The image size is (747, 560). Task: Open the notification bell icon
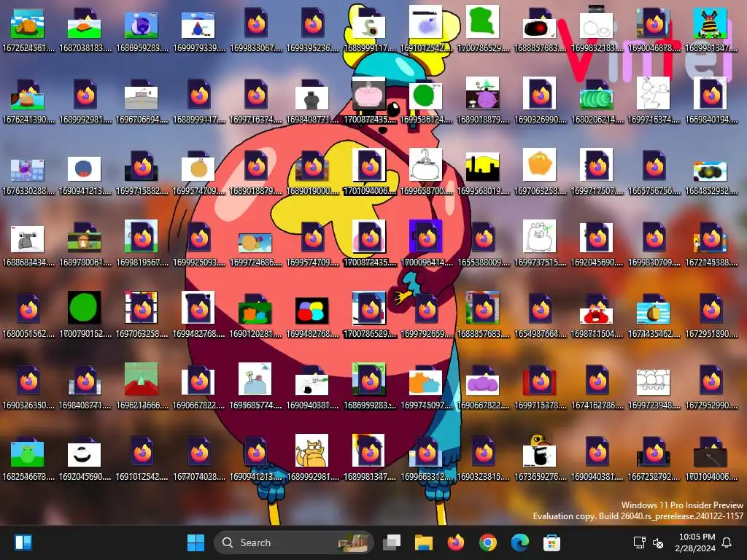pos(727,542)
